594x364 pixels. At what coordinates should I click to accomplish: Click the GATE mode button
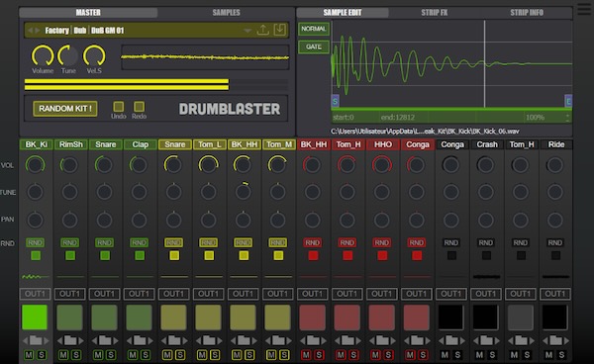(314, 46)
